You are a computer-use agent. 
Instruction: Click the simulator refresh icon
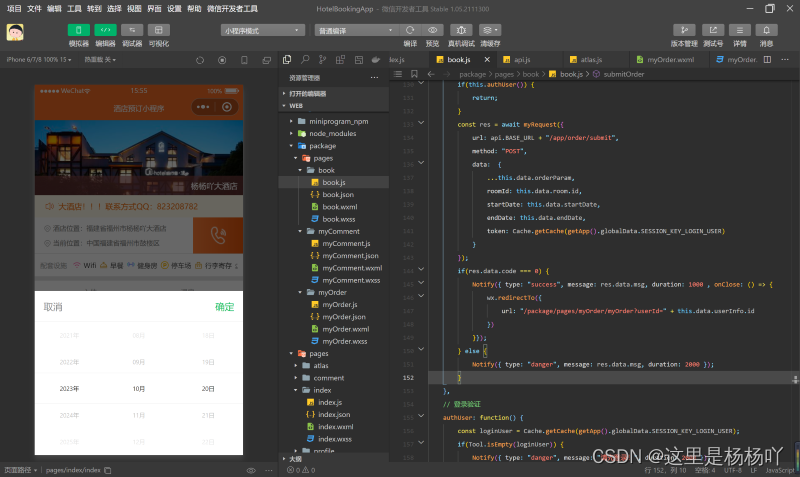[x=200, y=60]
